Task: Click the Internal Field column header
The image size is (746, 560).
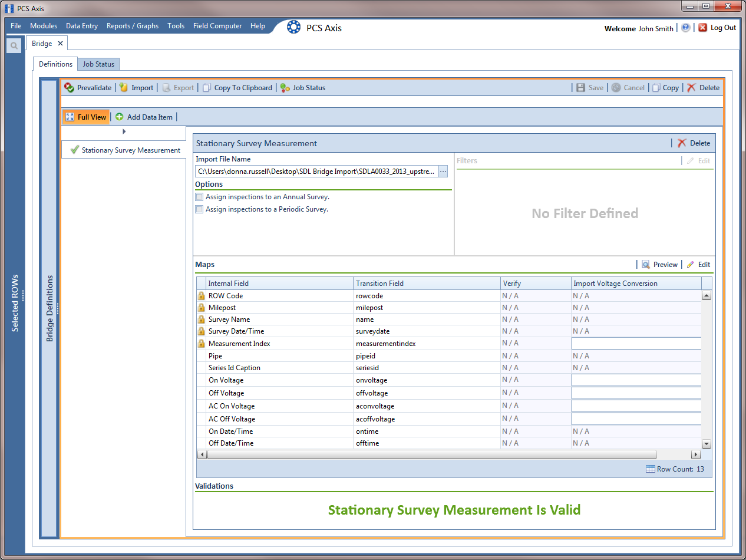Action: (x=279, y=284)
